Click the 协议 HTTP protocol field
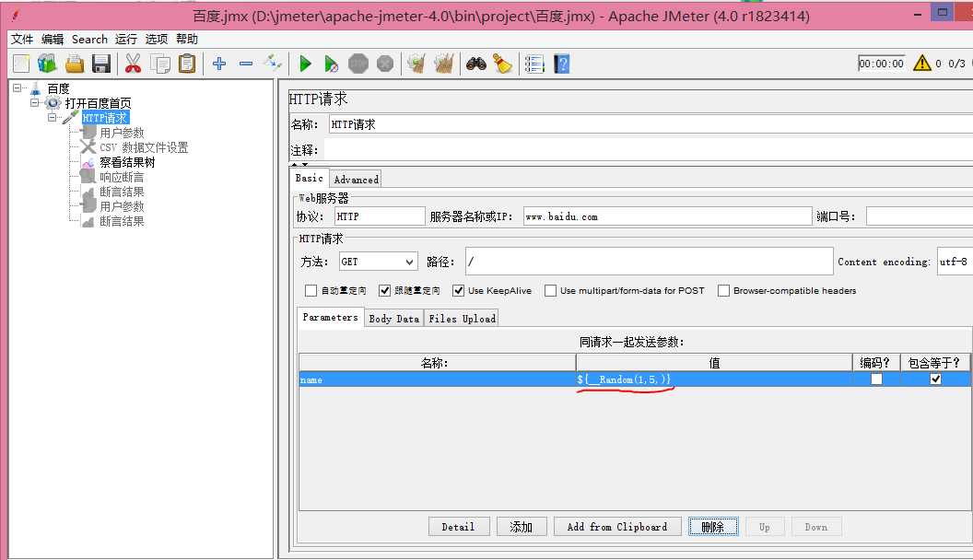 [x=380, y=216]
